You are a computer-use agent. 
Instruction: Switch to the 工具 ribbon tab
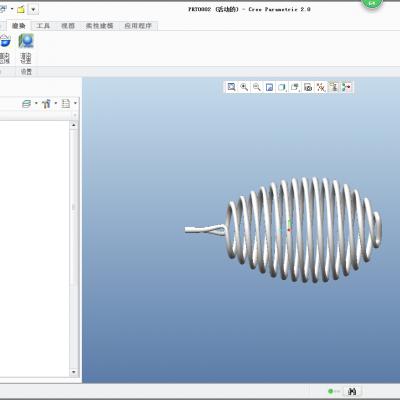tap(43, 26)
